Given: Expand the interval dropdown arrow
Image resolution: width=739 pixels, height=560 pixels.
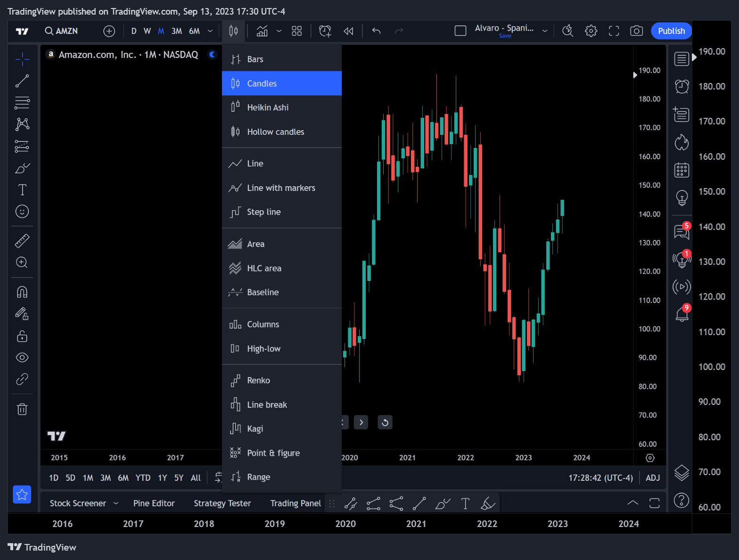Looking at the screenshot, I should [x=210, y=31].
